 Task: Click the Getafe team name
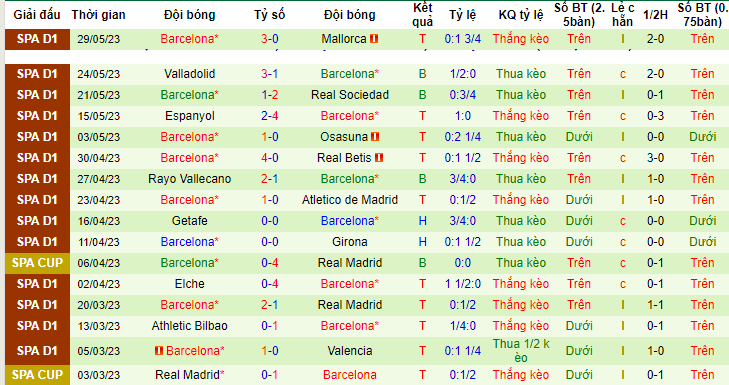[190, 221]
